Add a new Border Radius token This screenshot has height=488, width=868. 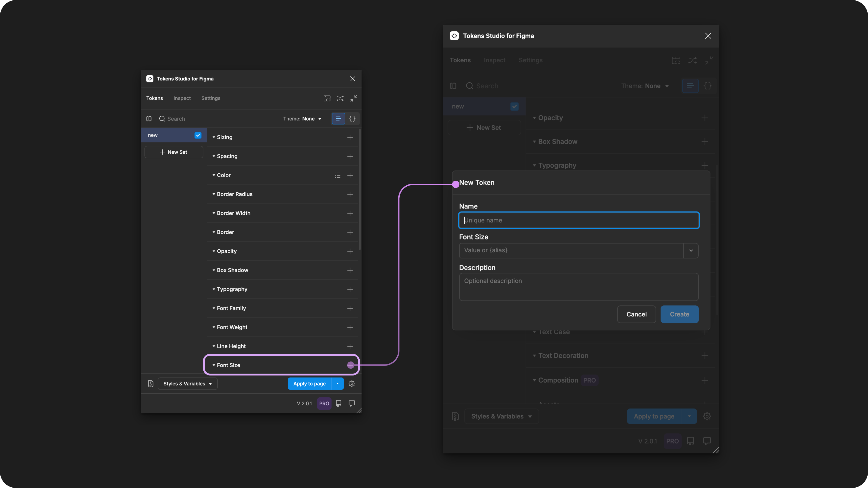[350, 194]
